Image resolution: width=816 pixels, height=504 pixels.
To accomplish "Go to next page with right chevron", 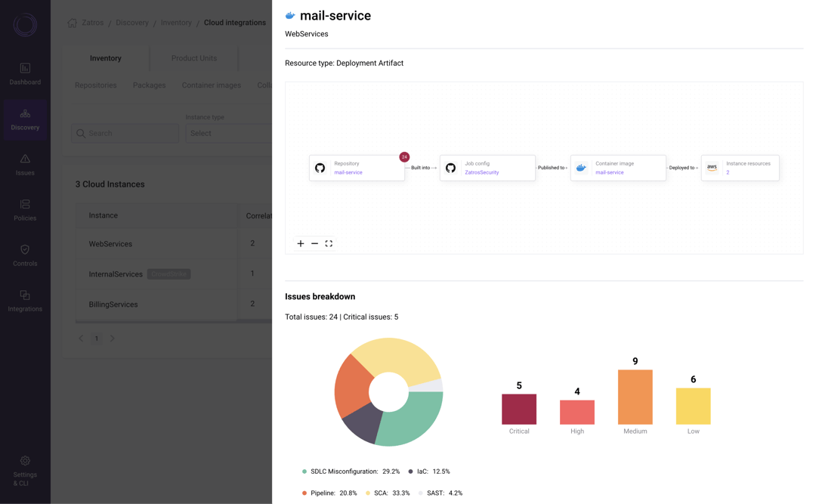I will click(112, 338).
